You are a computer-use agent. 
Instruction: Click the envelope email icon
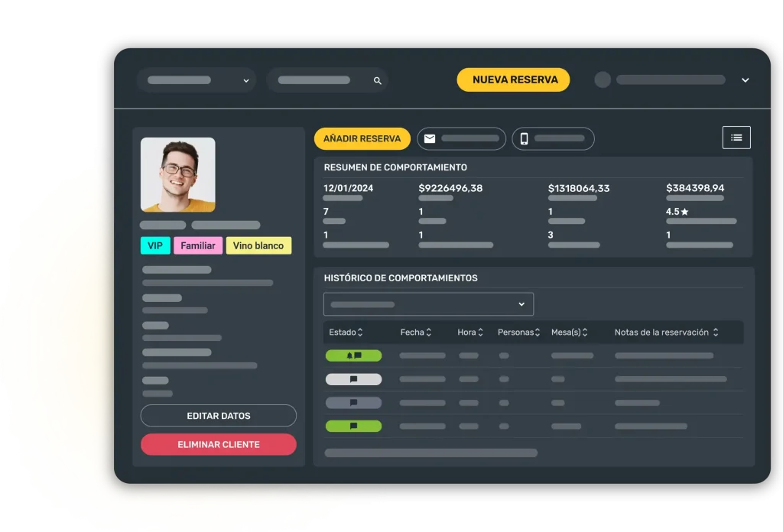tap(430, 138)
